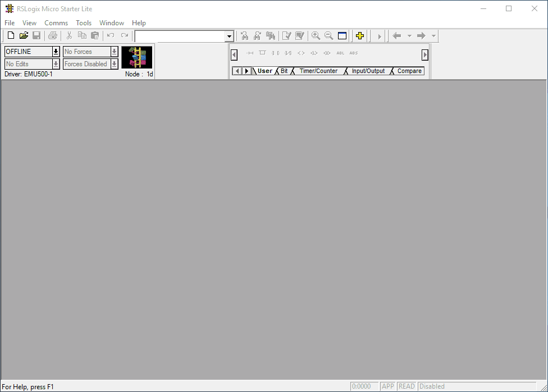Click the Zoom Out magnifier icon
The image size is (548, 392).
coord(329,36)
